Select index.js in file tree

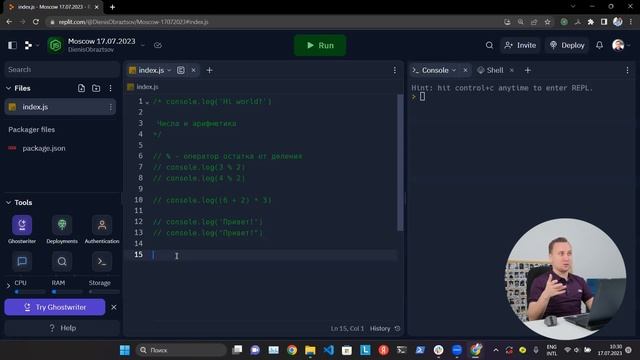tap(60, 107)
